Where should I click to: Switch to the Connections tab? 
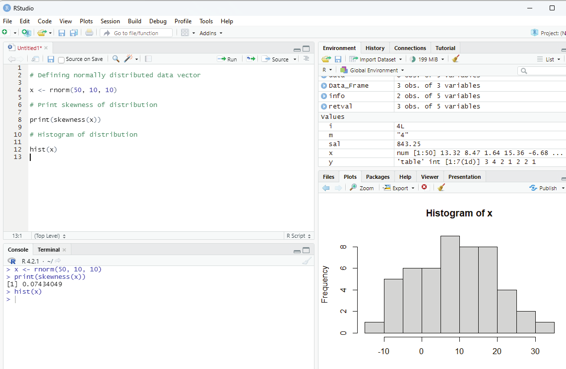(x=410, y=48)
